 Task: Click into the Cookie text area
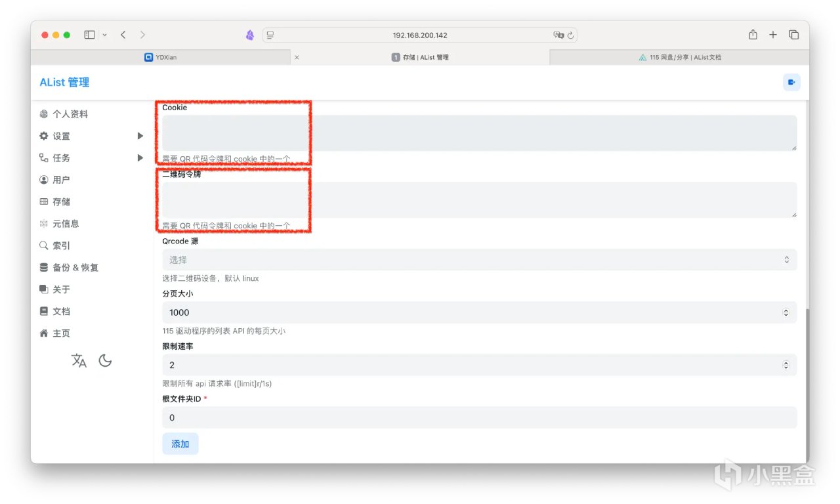point(480,133)
